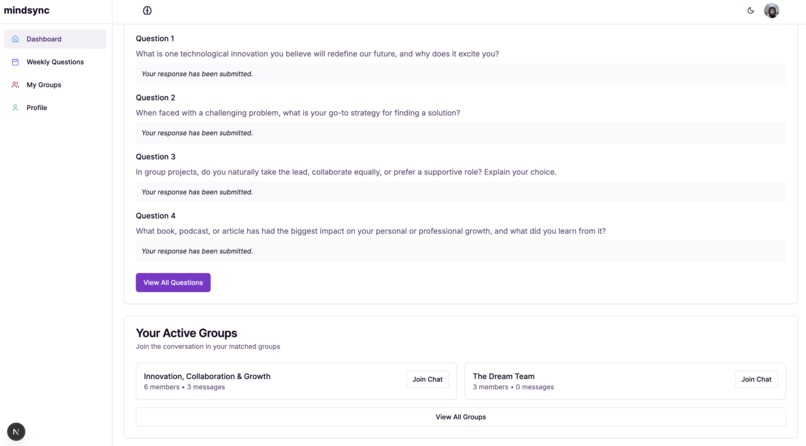This screenshot has width=806, height=446.
Task: Open My Groups page
Action: 55,85
